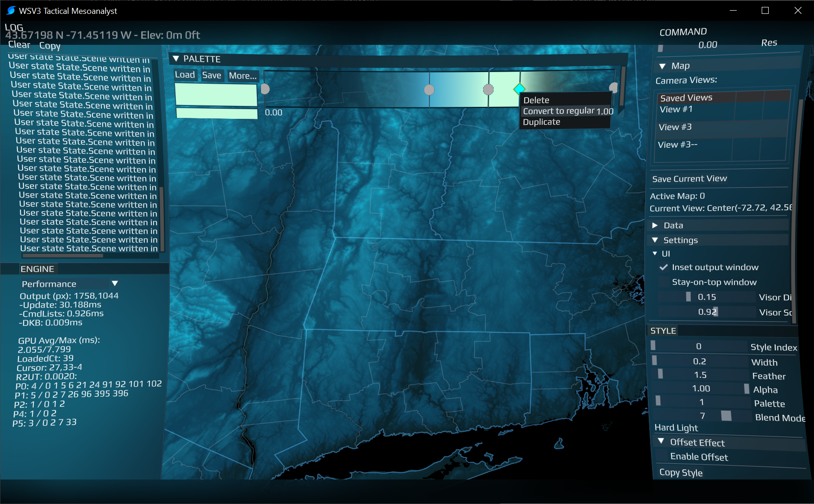Select View #3 in Saved Views list
The image size is (814, 504).
675,127
